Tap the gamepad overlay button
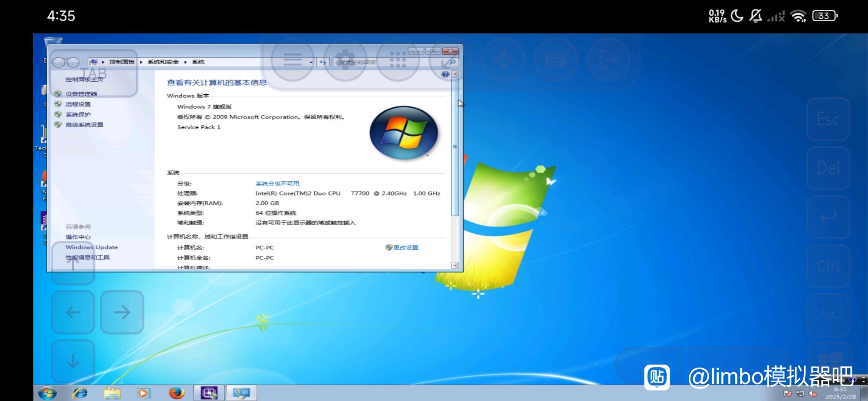 503,60
